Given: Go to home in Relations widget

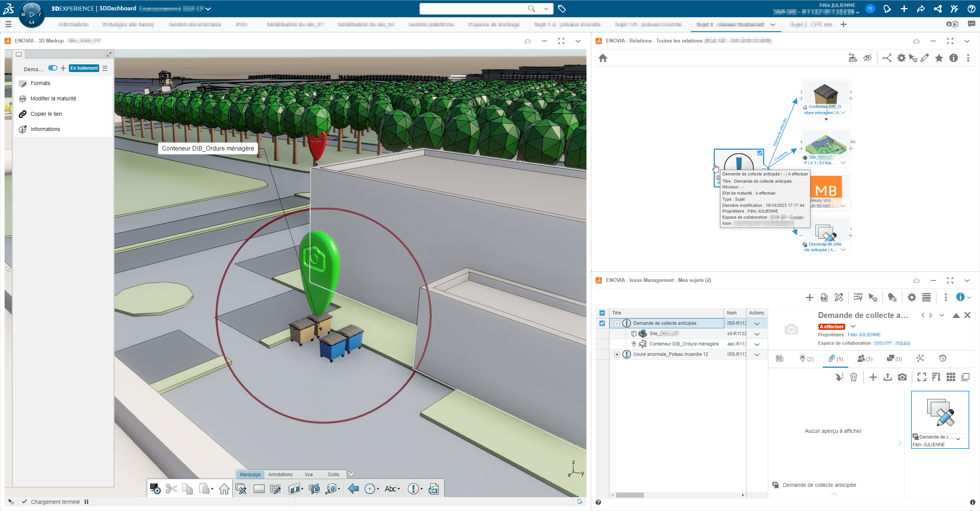Looking at the screenshot, I should click(603, 58).
